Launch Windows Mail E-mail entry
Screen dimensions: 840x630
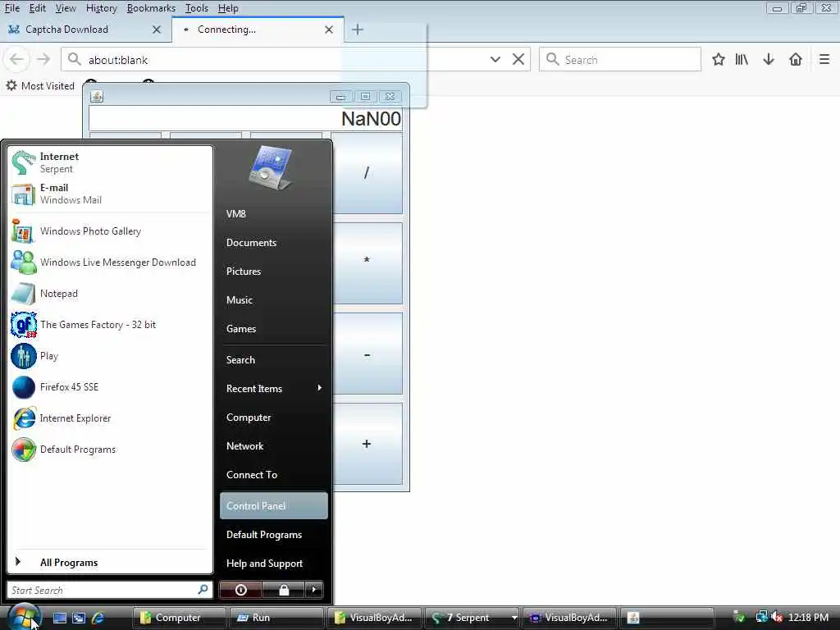[110, 194]
